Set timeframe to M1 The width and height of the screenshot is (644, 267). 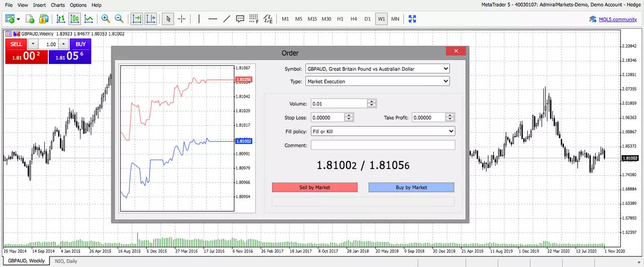pos(285,19)
